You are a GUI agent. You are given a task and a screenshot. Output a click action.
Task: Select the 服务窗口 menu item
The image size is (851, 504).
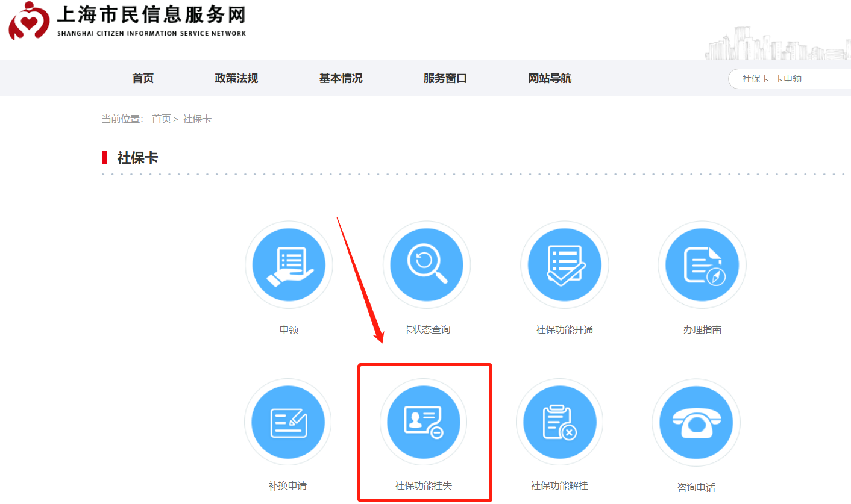click(x=445, y=78)
